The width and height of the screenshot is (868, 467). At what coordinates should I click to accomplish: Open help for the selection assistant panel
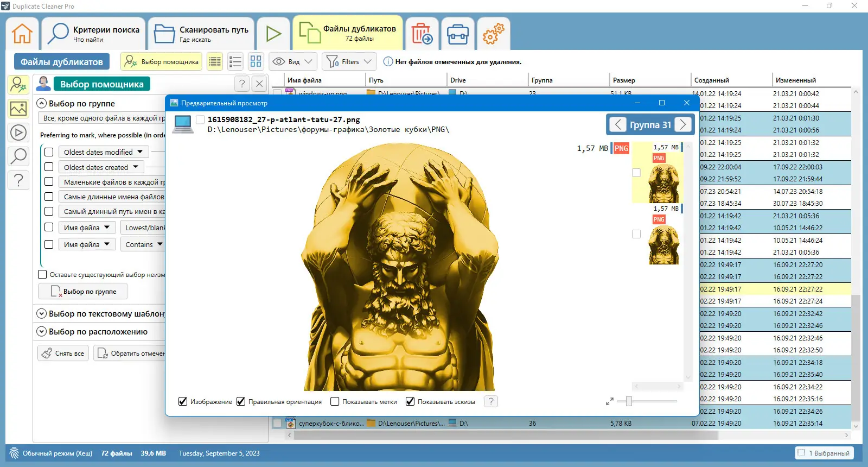click(x=242, y=84)
